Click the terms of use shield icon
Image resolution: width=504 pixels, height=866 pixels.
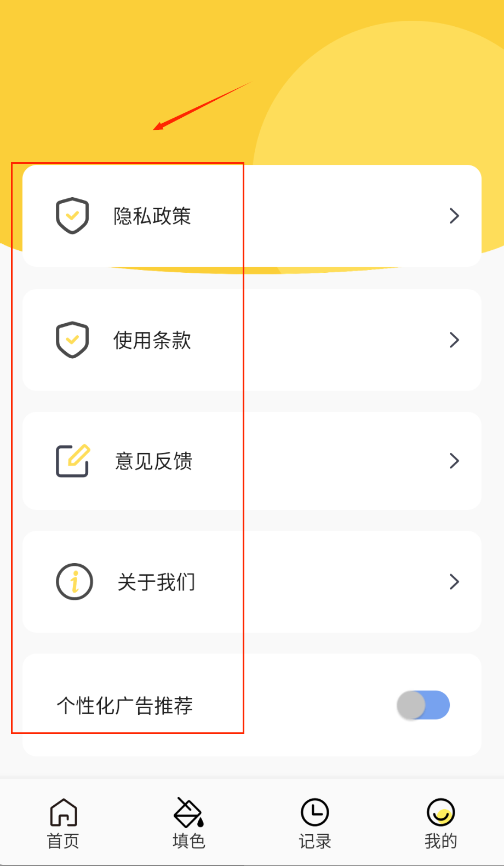tap(72, 340)
